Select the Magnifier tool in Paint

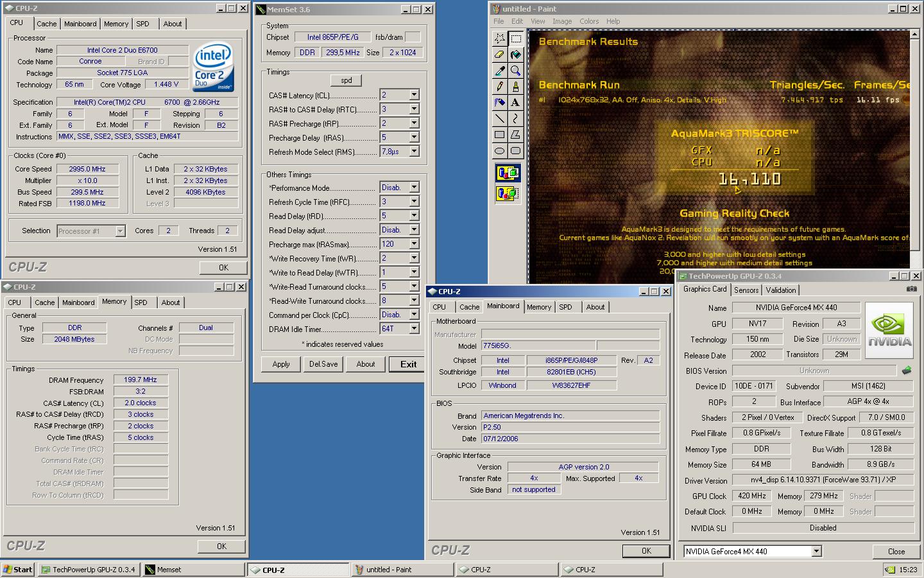tap(515, 71)
